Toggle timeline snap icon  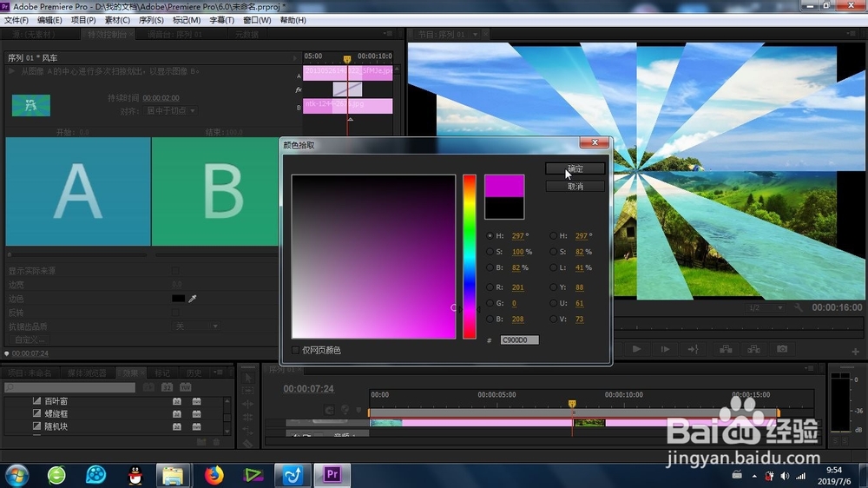pyautogui.click(x=329, y=410)
